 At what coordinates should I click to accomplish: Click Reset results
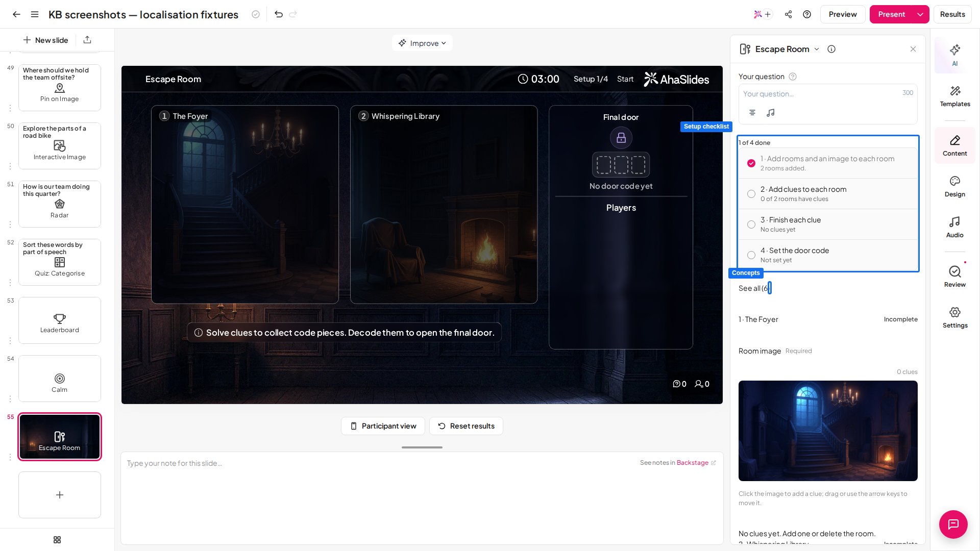[x=466, y=426]
